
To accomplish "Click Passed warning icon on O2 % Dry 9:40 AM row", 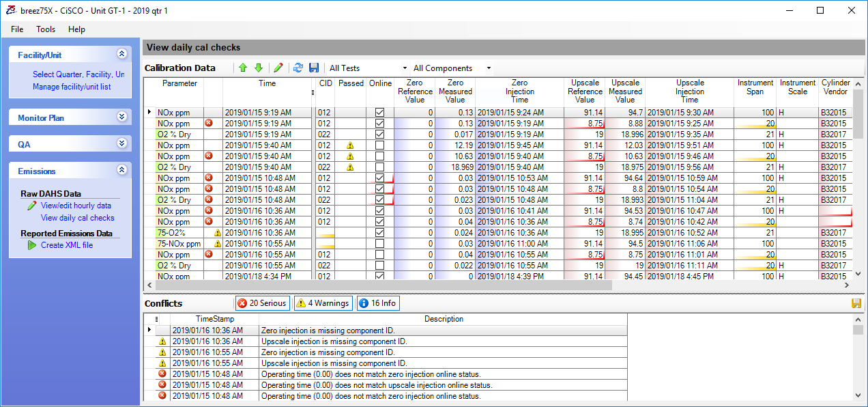I will (x=350, y=167).
